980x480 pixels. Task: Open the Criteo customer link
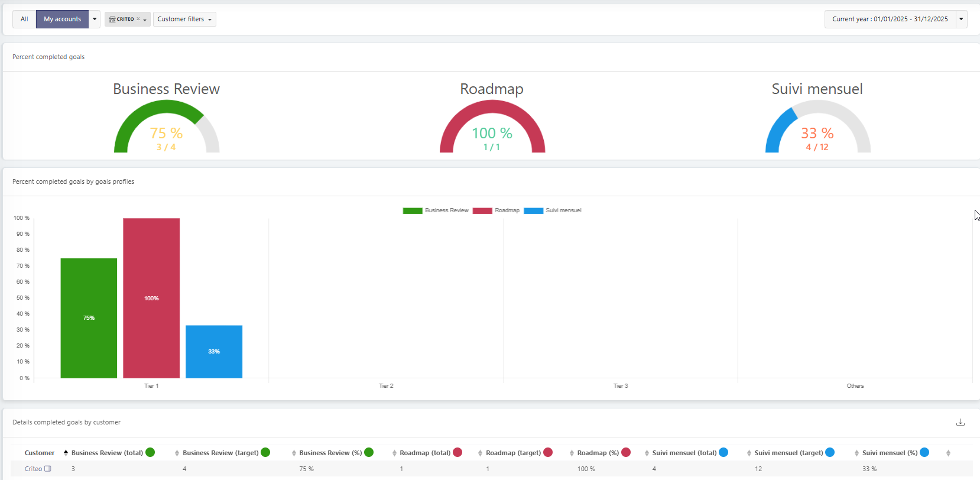(x=33, y=469)
